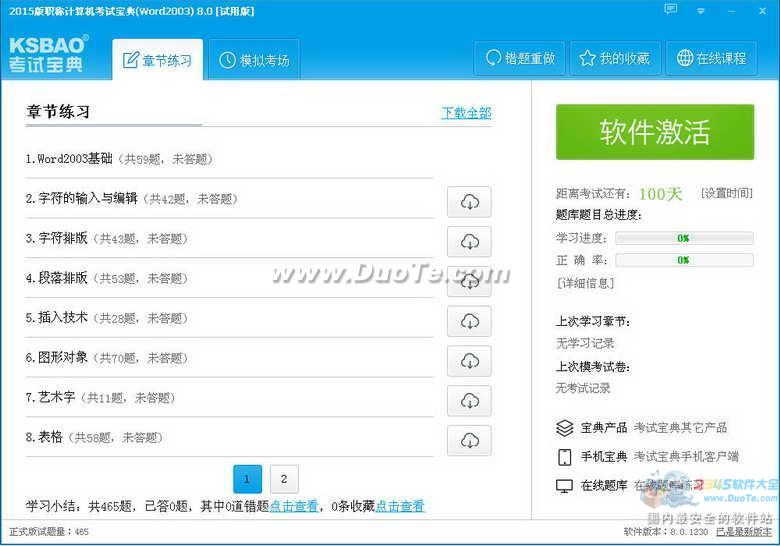Open 我的收藏 favorites
This screenshot has height=546, width=780.
point(614,58)
